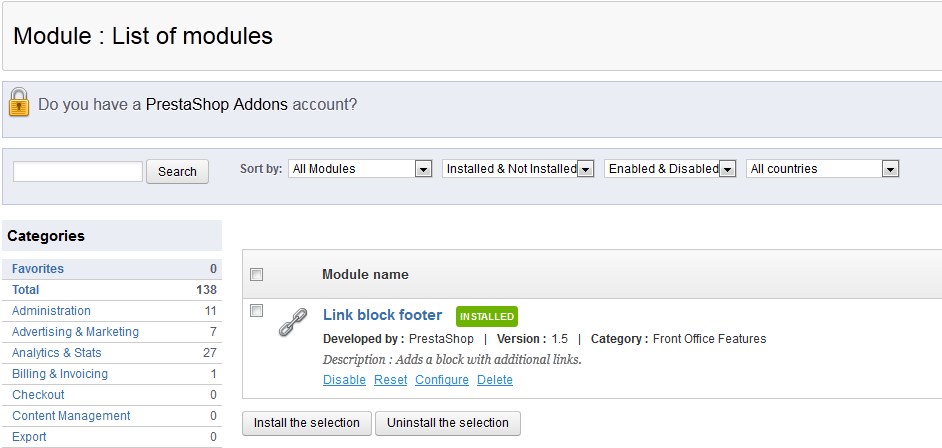The height and width of the screenshot is (448, 942).
Task: Open the Enabled & Disabled filter dropdown
Action: [670, 169]
